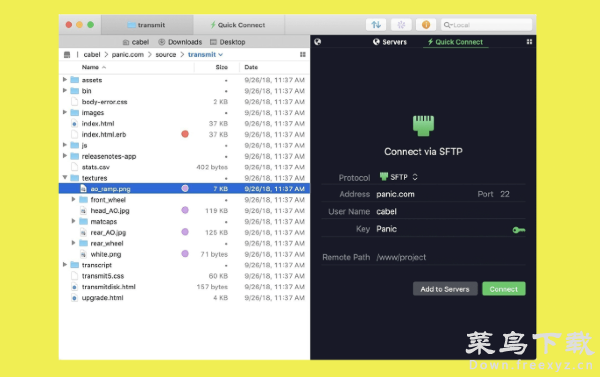
Task: Switch to the Servers tab
Action: [390, 42]
